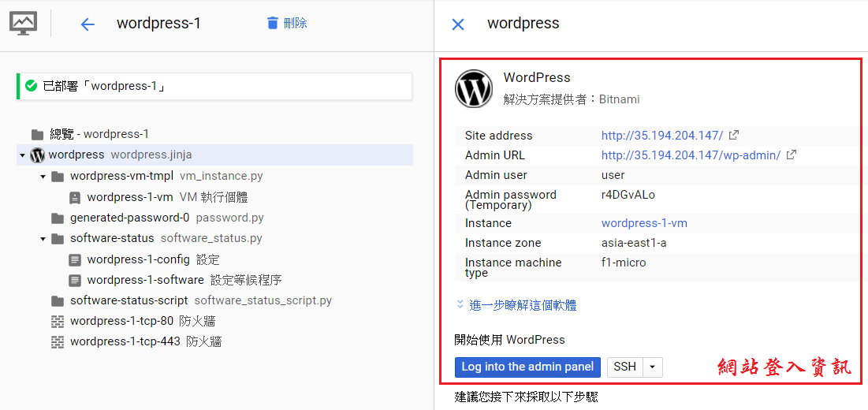Click the trash can delete icon

(x=272, y=23)
